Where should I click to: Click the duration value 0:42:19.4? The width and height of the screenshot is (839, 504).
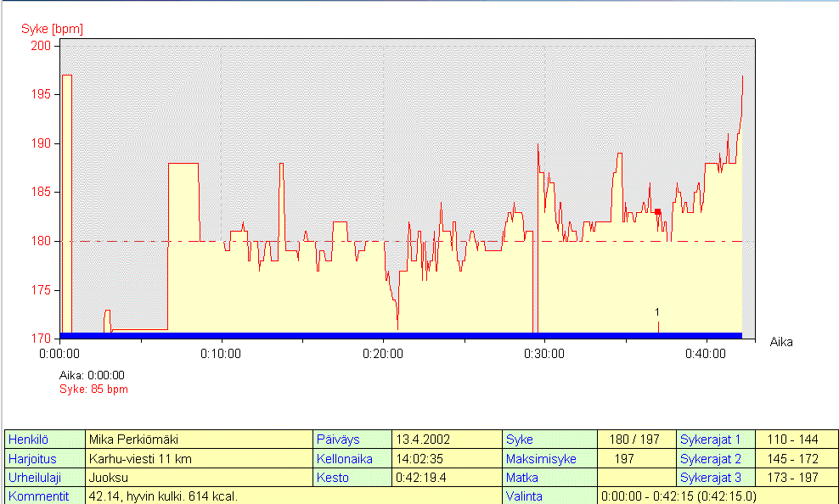[x=447, y=478]
